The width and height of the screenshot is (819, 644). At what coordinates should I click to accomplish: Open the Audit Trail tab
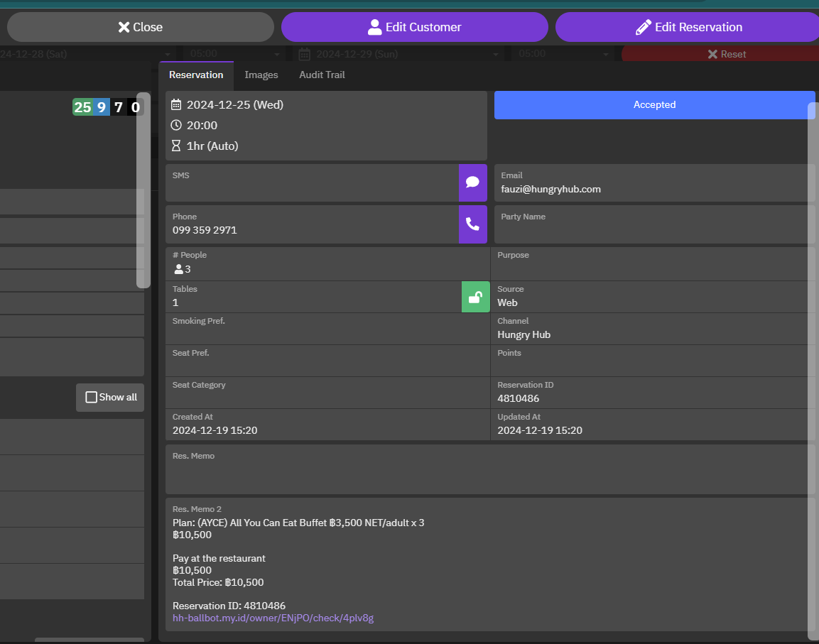pos(322,75)
